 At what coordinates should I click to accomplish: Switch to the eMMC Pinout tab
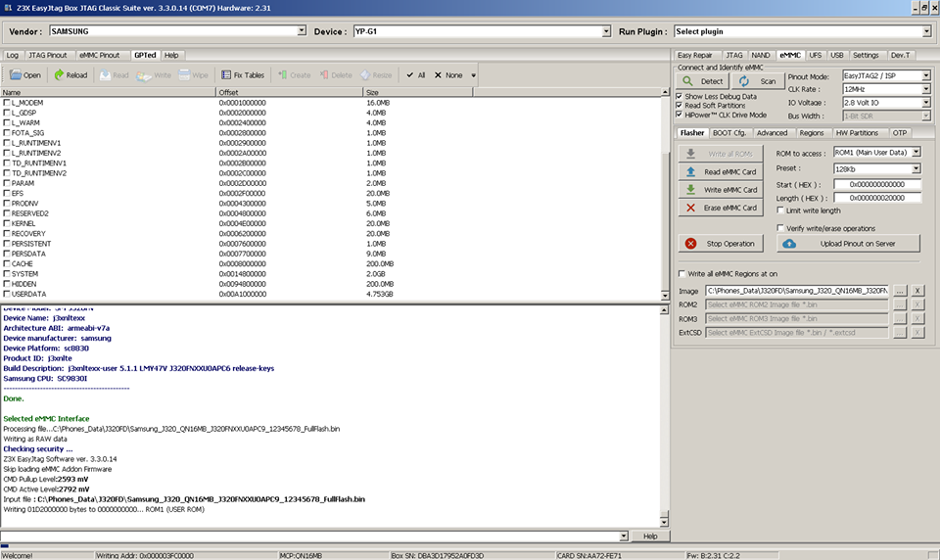tap(100, 55)
